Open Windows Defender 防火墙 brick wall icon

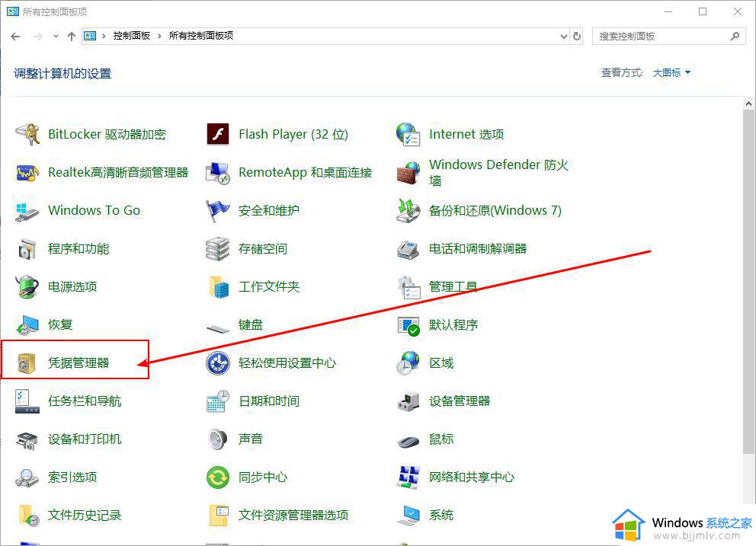[408, 173]
